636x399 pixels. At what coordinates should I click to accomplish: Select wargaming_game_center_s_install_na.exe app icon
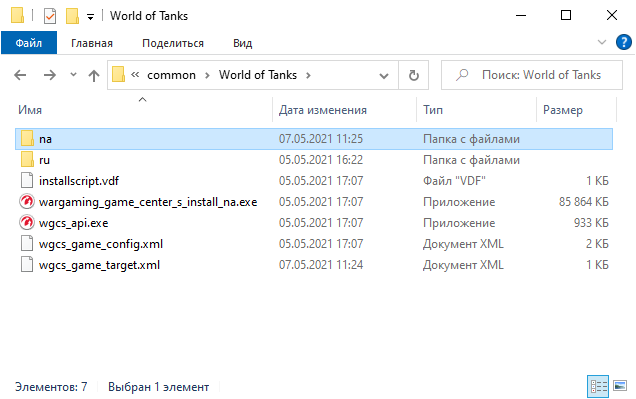point(27,202)
